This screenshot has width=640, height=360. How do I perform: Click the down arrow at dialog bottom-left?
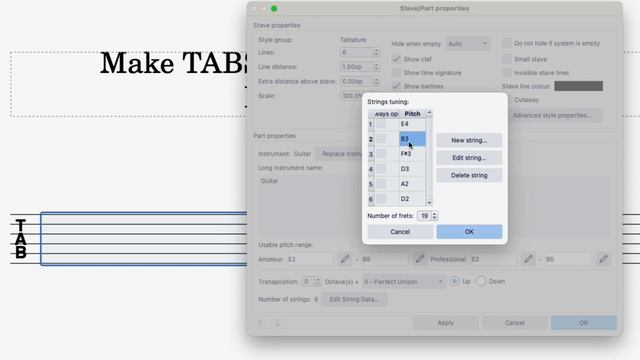click(277, 323)
